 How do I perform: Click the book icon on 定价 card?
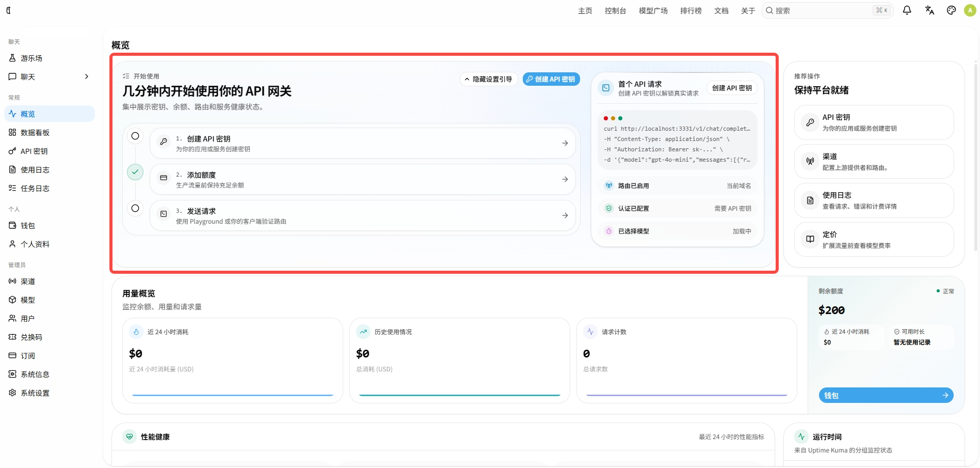pos(810,239)
